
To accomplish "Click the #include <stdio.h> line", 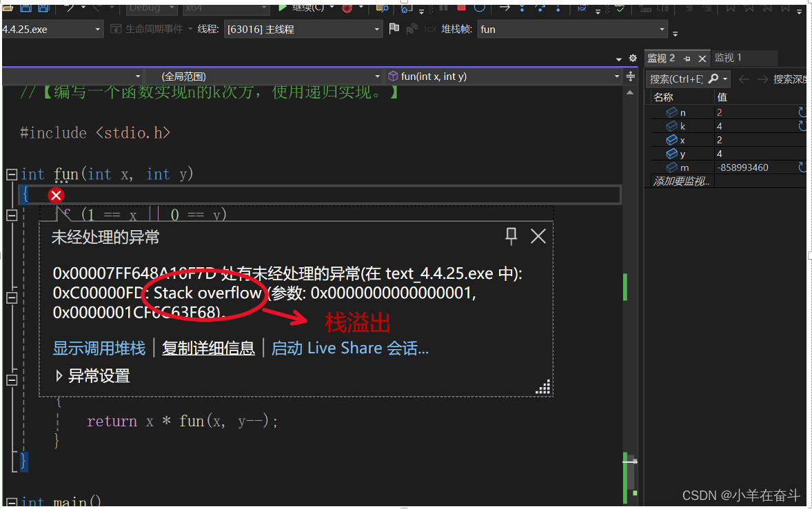I will click(95, 133).
